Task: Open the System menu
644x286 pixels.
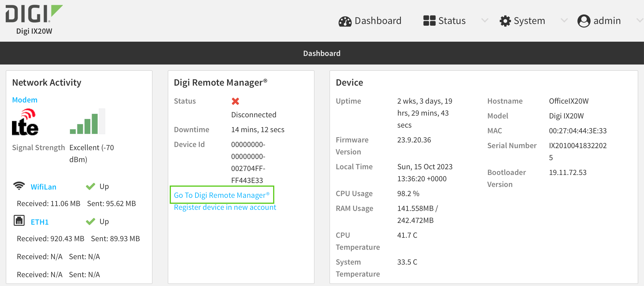Action: pos(529,21)
